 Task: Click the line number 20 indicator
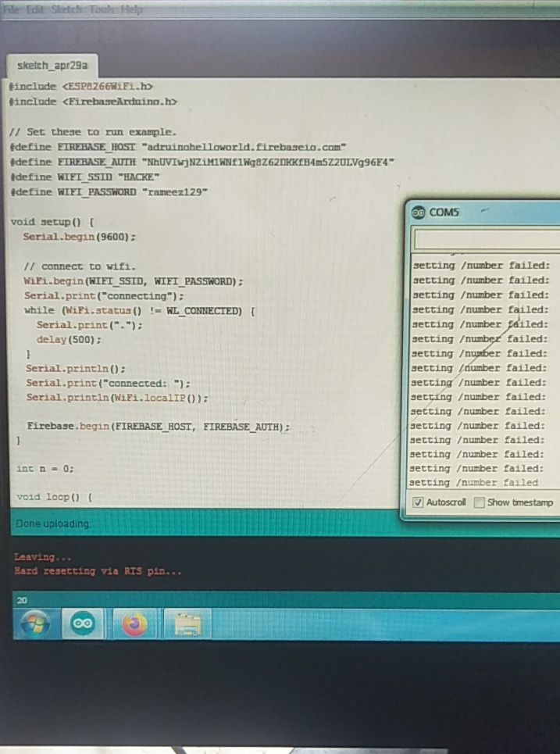[x=22, y=600]
